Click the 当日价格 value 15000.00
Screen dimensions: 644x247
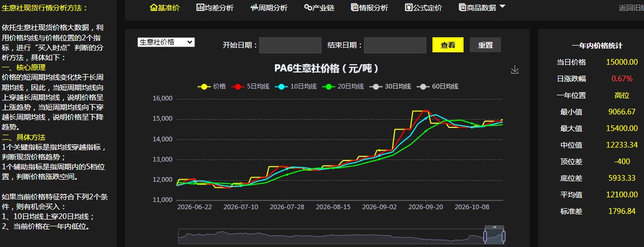pos(622,62)
